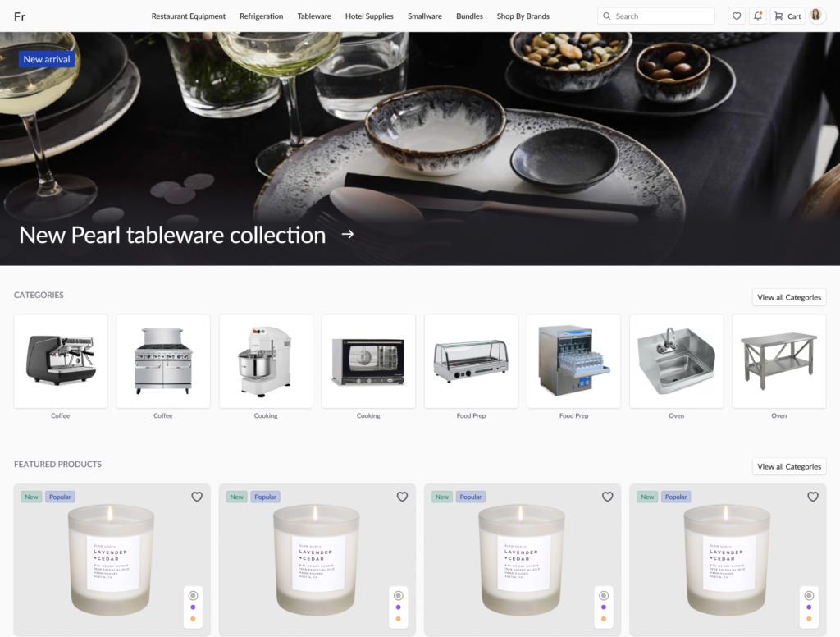Viewport: 840px width, 637px height.
Task: Open Hotel Supplies menu
Action: point(369,16)
